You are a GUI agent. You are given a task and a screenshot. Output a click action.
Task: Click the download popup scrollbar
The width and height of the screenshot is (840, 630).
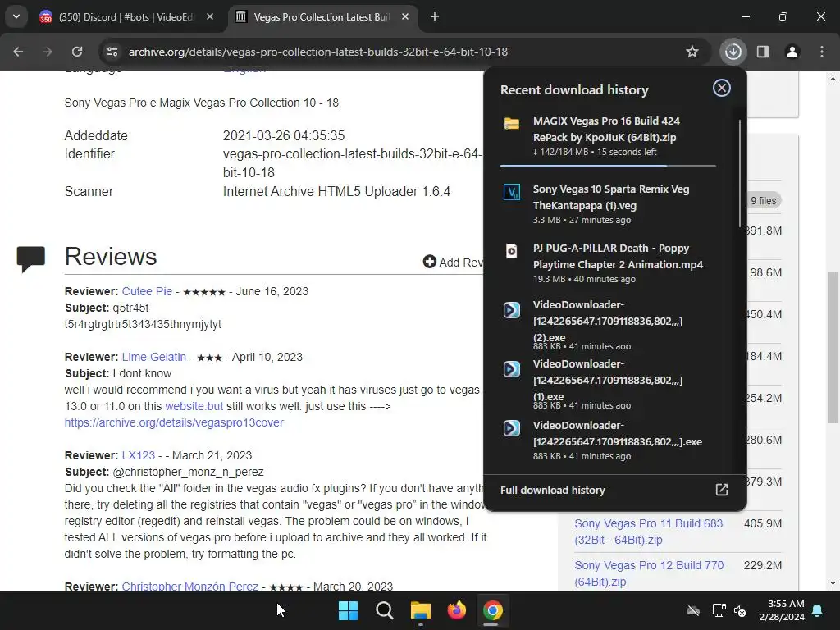point(739,174)
